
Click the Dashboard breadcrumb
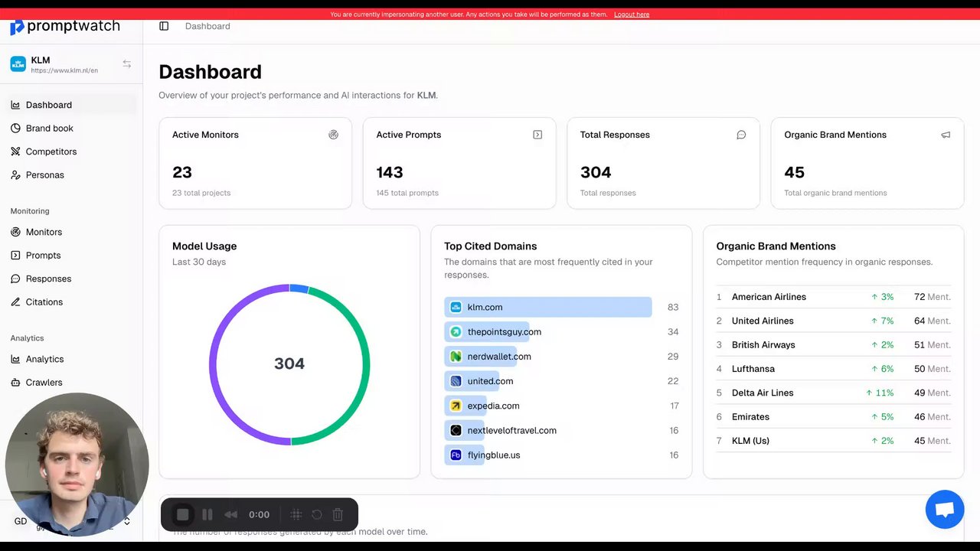[207, 26]
